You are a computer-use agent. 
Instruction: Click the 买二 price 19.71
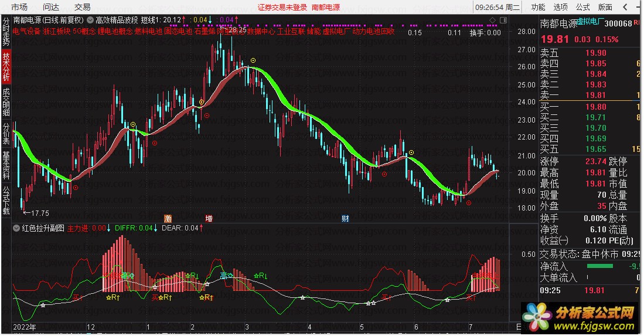pos(596,117)
